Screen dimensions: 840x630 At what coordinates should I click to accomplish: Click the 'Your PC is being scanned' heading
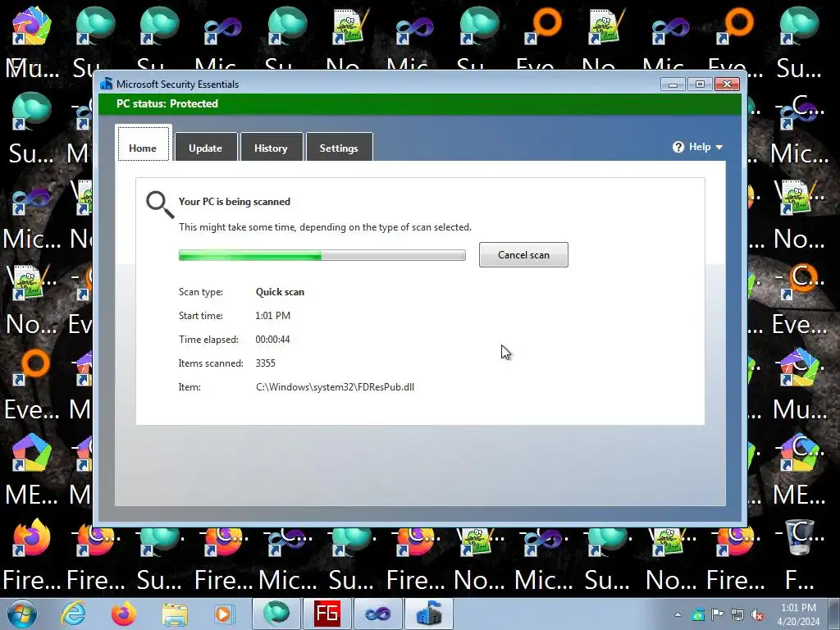coord(234,202)
